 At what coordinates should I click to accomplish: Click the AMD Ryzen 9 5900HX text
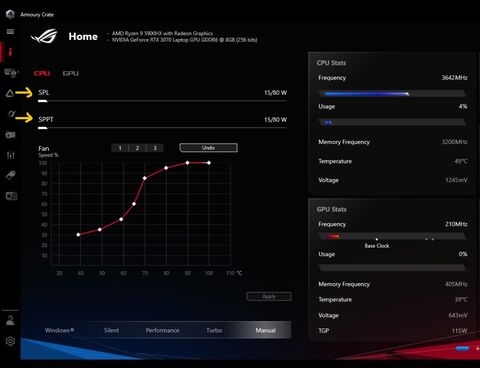[x=162, y=33]
